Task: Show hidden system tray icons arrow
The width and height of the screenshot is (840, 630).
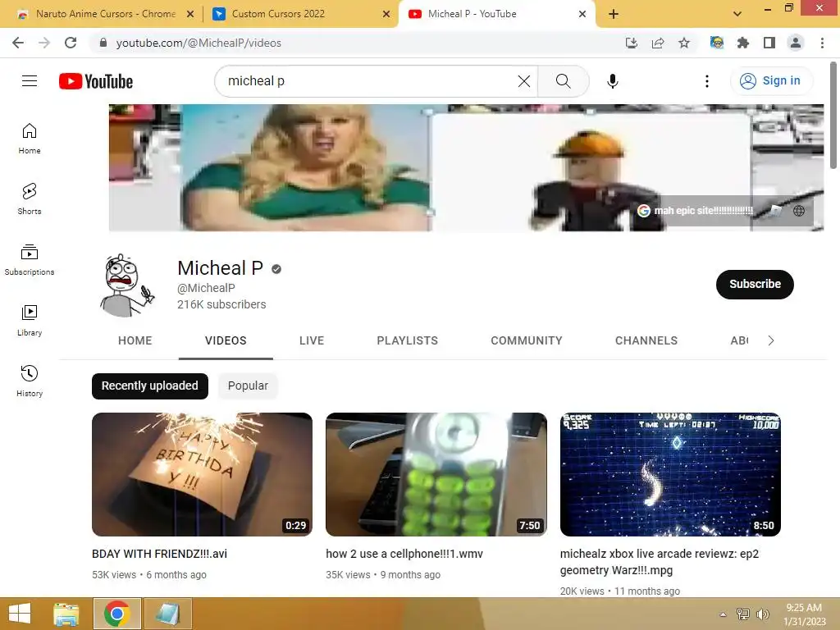Action: 723,614
